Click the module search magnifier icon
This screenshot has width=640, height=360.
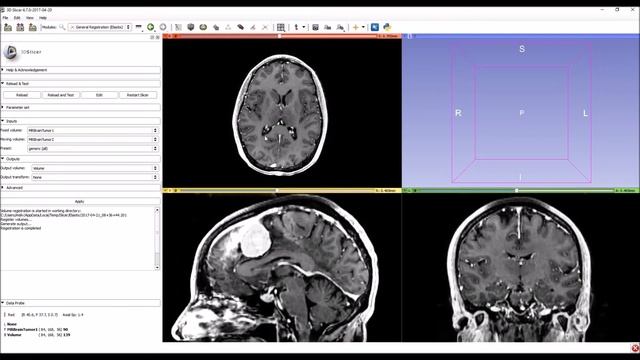[x=62, y=27]
